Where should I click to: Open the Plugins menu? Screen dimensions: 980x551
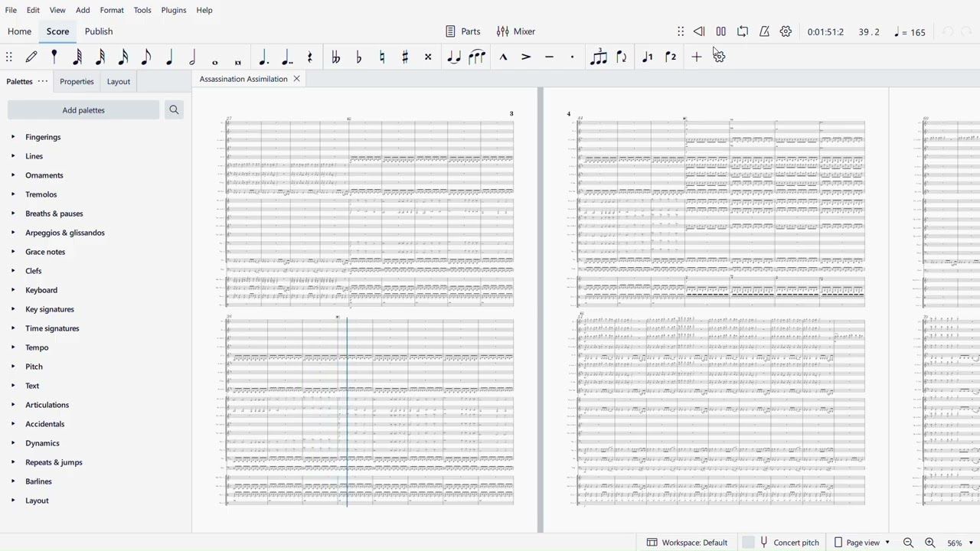click(174, 10)
